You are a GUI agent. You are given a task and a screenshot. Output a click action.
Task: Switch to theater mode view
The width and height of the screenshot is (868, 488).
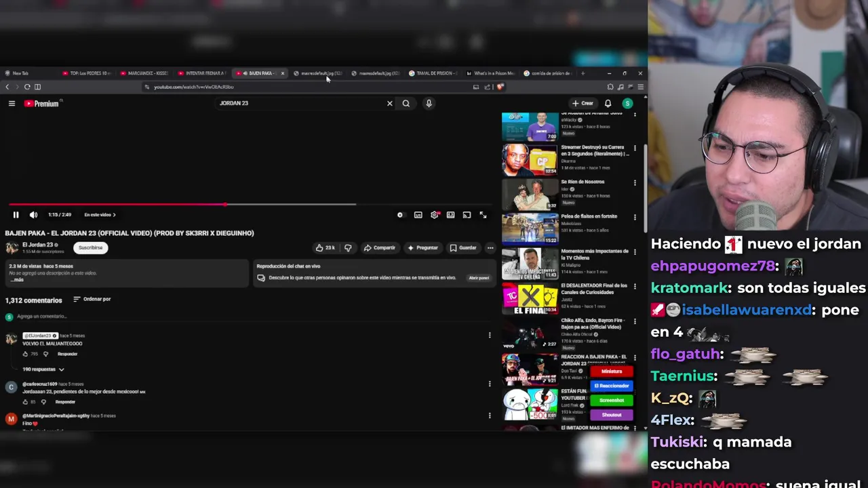pyautogui.click(x=450, y=215)
